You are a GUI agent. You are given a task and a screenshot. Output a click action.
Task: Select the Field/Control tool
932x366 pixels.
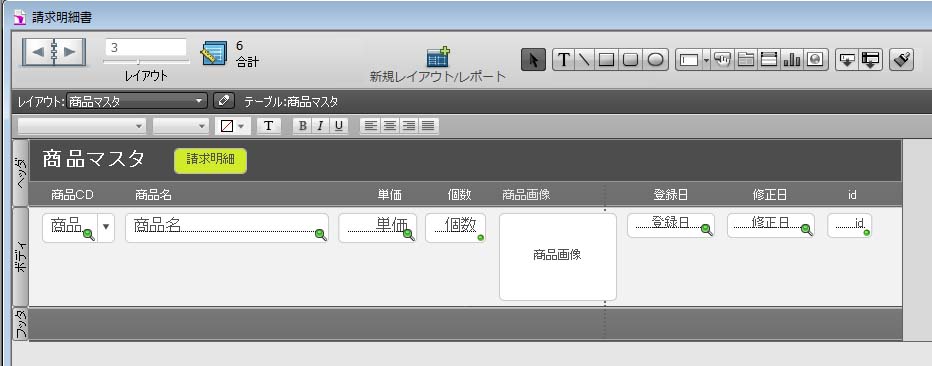point(689,59)
